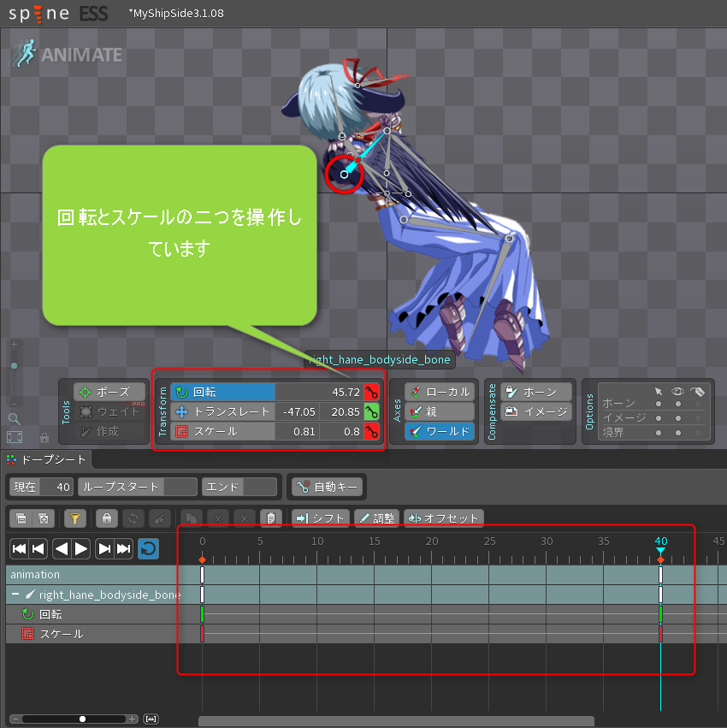This screenshot has height=728, width=727.
Task: Click the オフセット offset button
Action: coord(444,518)
